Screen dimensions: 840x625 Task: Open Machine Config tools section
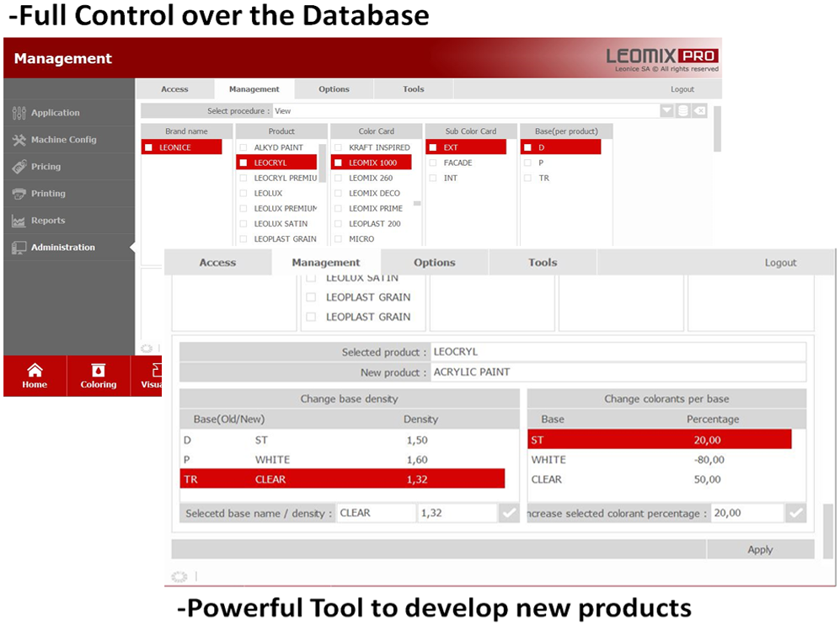pos(63,140)
